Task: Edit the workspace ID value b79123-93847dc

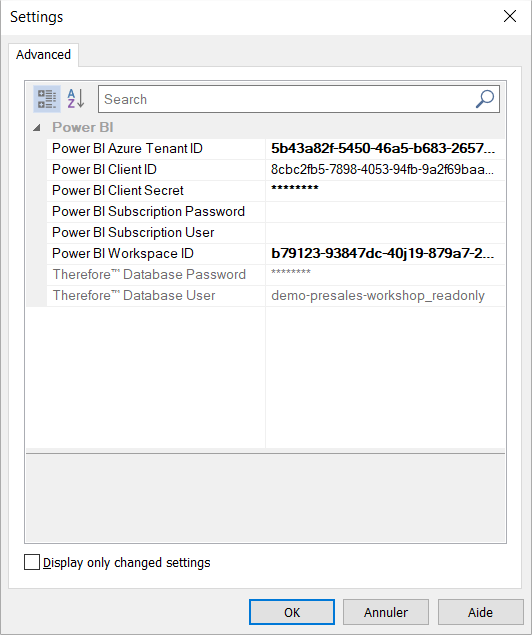Action: 385,254
